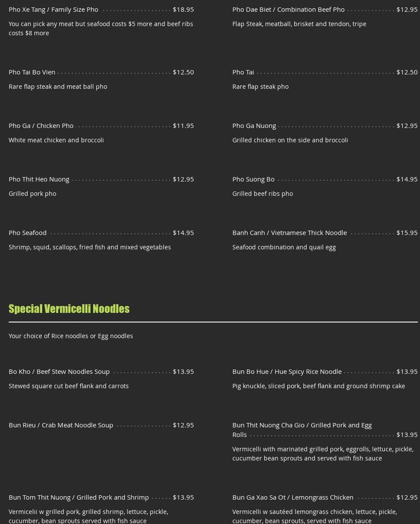Select Bun Thit Nuong Cha Gio item
420x524 pixels.
point(302,425)
